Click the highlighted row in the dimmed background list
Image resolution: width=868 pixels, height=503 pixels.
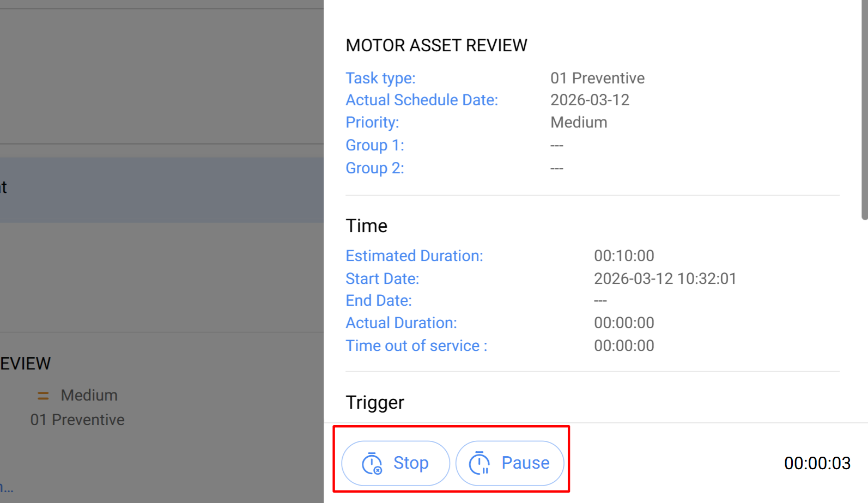(161, 190)
